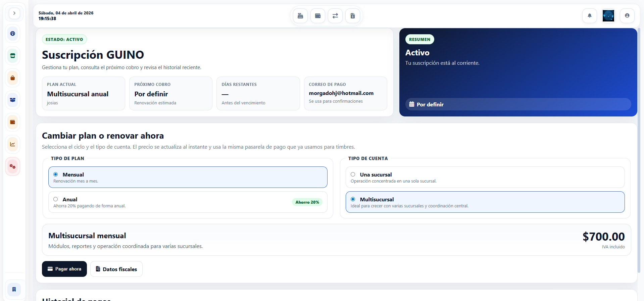
Task: Open the settings gears icon in sidebar
Action: (x=13, y=166)
